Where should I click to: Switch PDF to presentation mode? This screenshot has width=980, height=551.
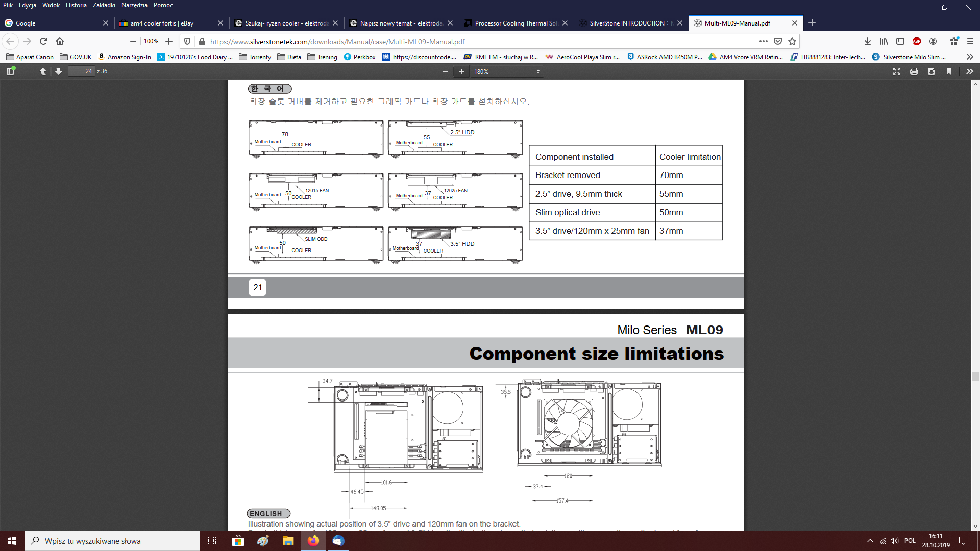click(897, 71)
